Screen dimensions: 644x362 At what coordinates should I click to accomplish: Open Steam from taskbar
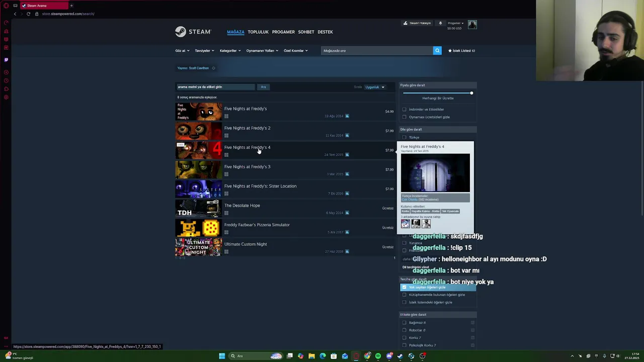400,356
